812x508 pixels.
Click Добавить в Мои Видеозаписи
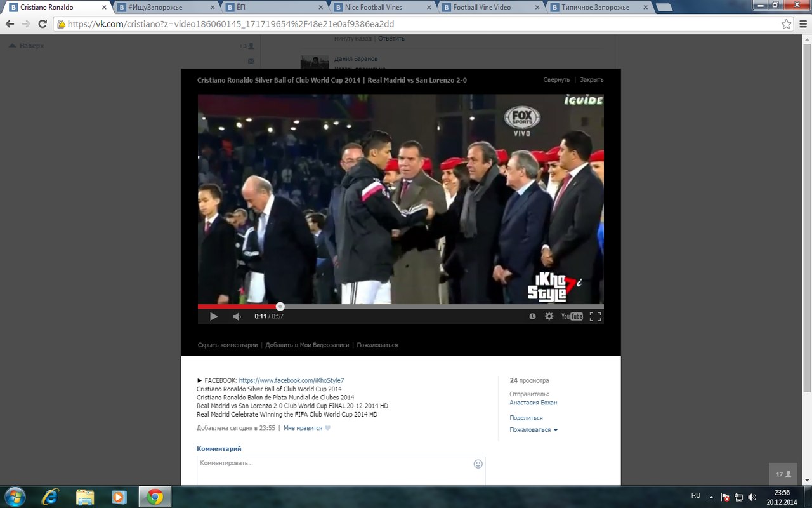point(307,345)
